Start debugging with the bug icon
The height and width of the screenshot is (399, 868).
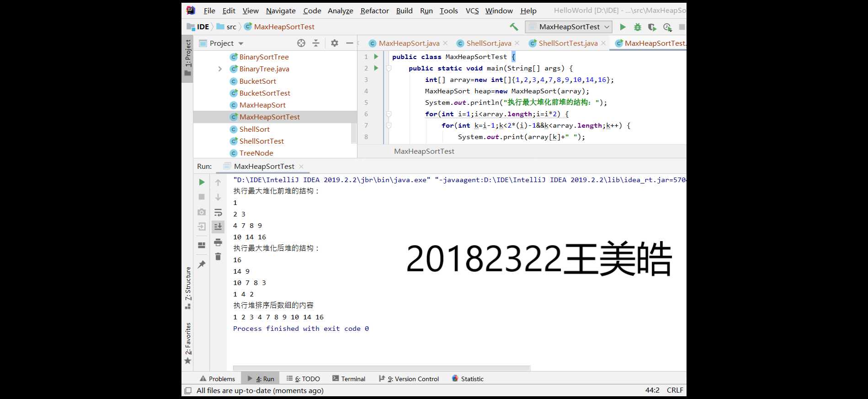(x=638, y=27)
